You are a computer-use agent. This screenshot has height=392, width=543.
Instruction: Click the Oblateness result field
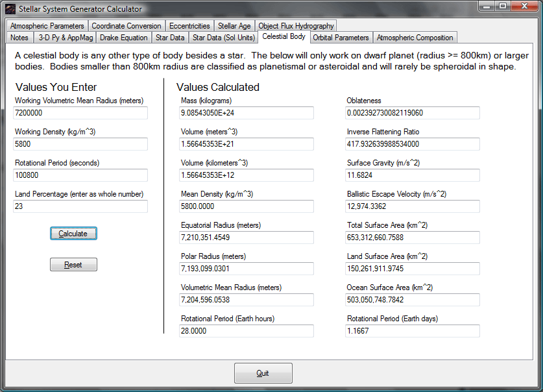(413, 113)
